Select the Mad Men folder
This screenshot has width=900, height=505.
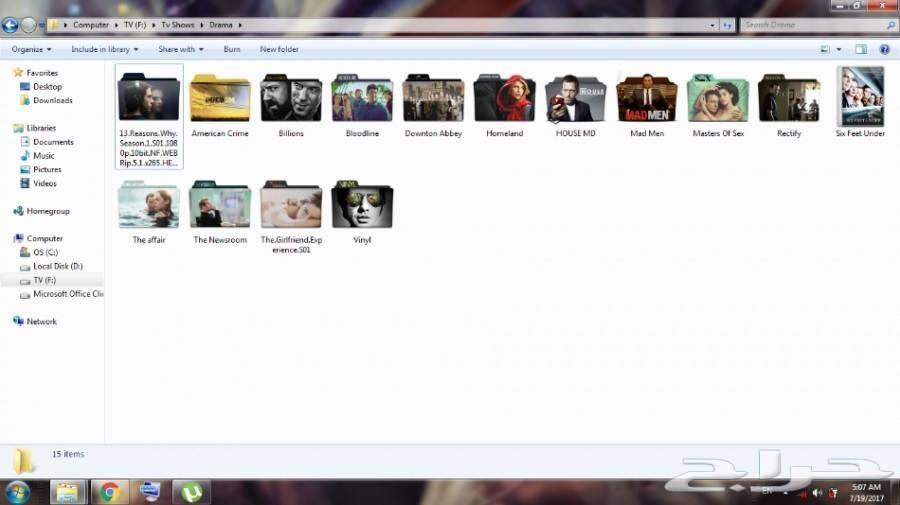(647, 107)
